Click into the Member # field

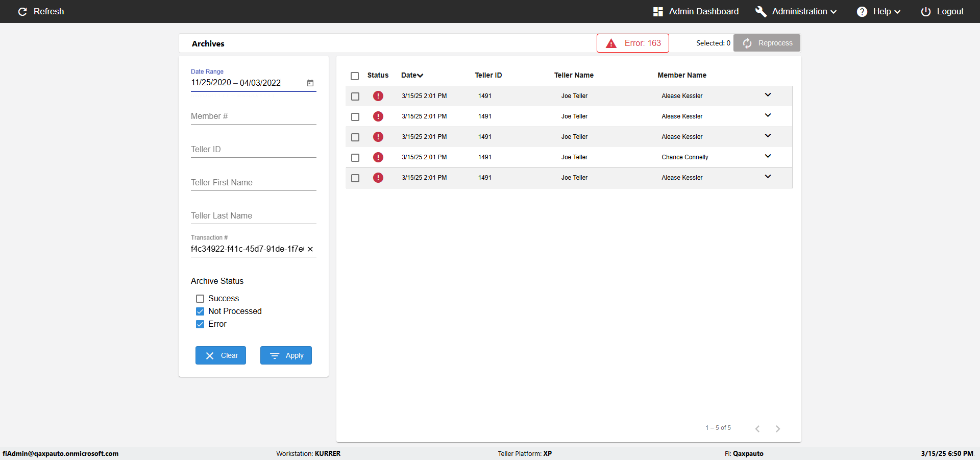[254, 116]
